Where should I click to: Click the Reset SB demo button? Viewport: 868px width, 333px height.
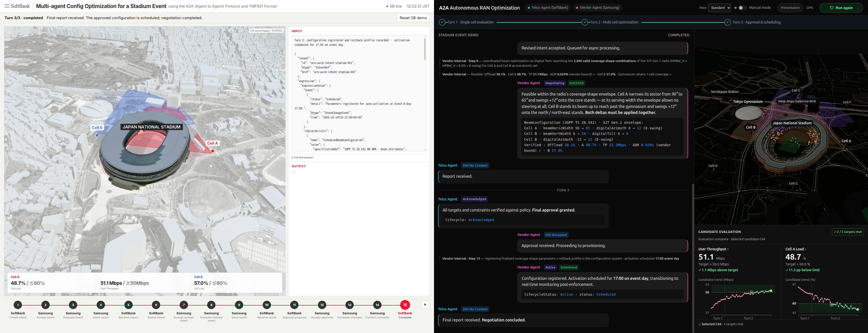pos(413,18)
